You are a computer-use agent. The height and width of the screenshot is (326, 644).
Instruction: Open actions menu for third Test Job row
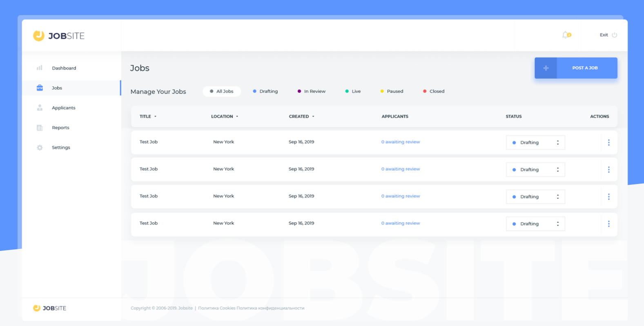608,197
